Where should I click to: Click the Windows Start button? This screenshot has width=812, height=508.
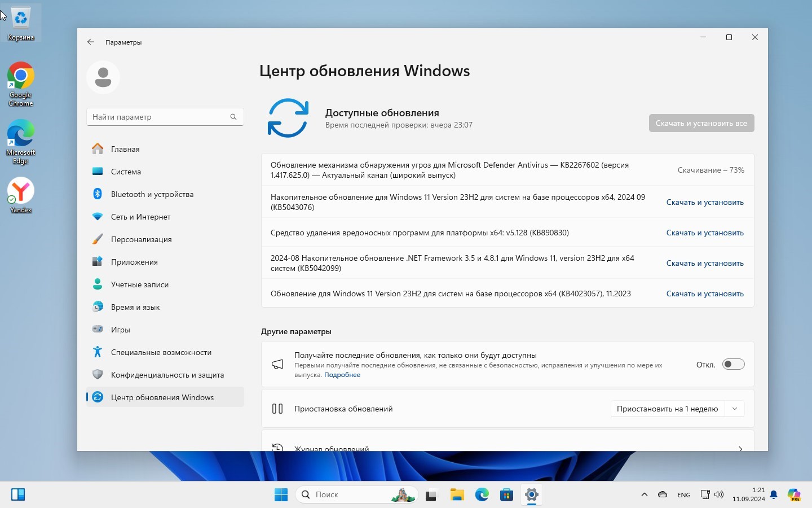(x=281, y=495)
